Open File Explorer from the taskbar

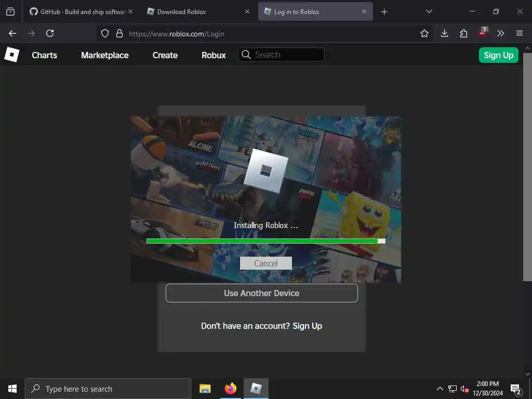[205, 389]
